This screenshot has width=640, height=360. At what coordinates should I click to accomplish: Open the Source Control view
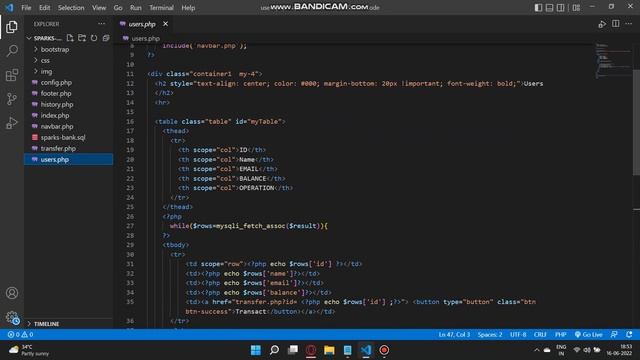12,99
